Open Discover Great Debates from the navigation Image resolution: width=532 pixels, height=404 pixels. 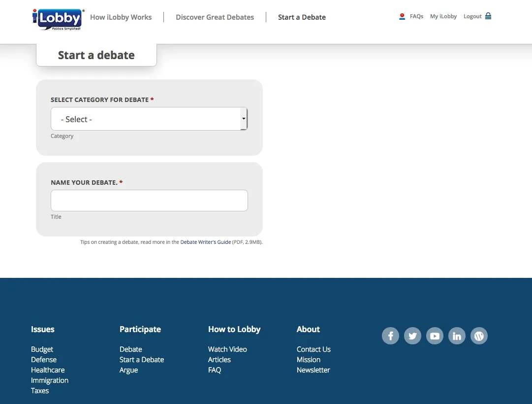(215, 17)
